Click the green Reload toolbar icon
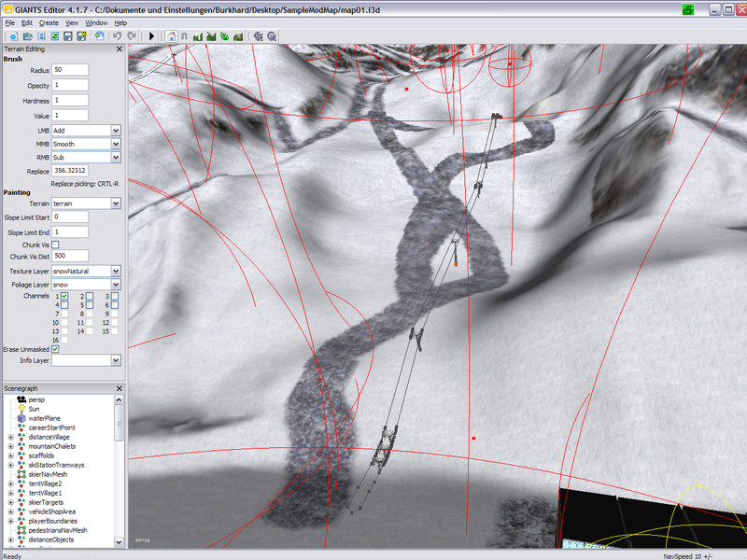747x560 pixels. 55,36
